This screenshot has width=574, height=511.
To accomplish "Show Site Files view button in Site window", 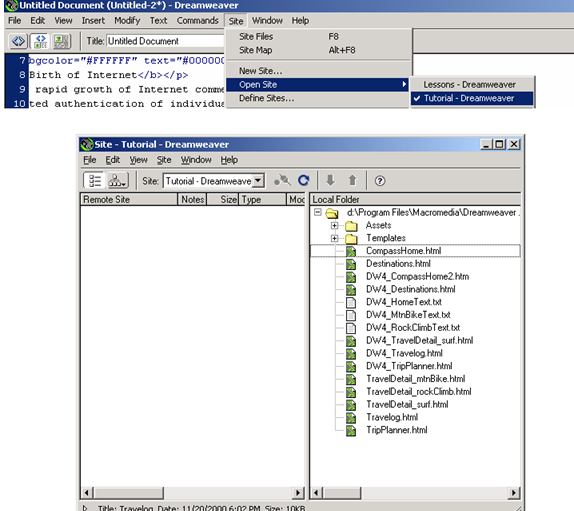I will click(94, 180).
